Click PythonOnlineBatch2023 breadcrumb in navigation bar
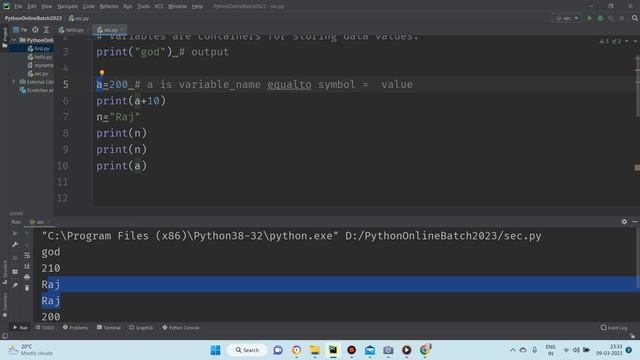The image size is (640, 360). pos(33,18)
